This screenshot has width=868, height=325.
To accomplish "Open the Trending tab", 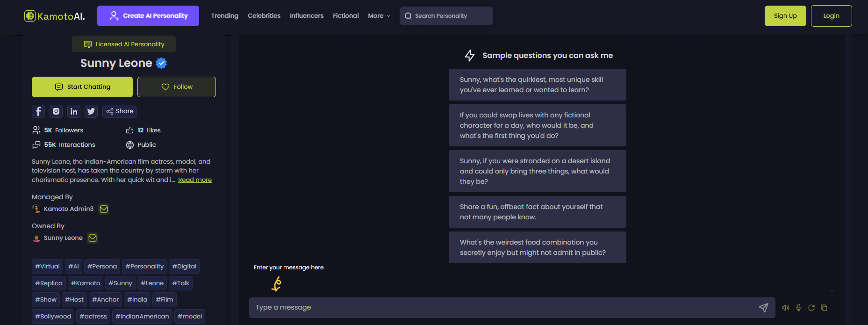I will 225,16.
